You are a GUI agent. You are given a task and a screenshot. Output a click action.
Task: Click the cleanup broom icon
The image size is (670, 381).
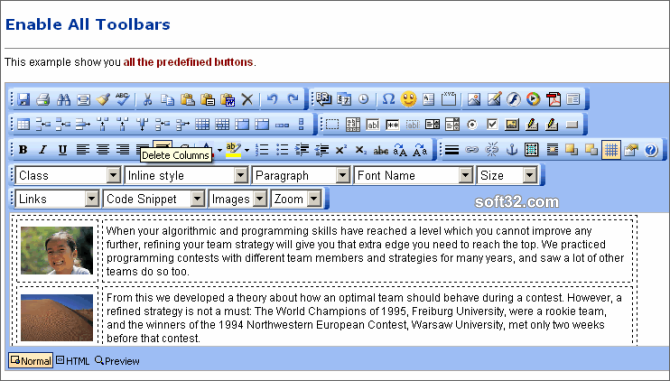103,100
